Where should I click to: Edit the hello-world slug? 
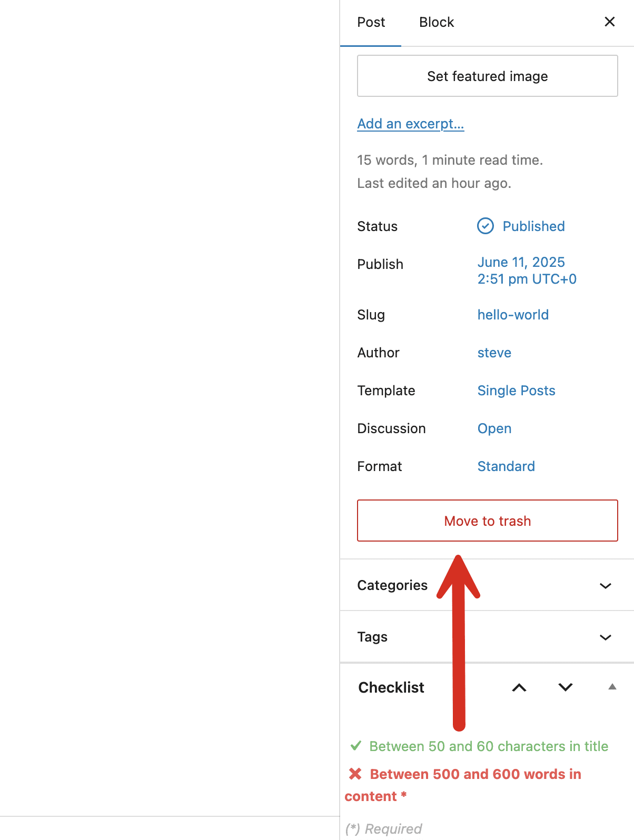coord(513,315)
